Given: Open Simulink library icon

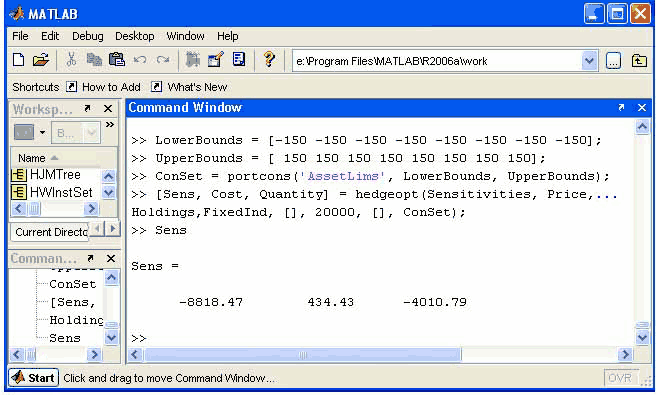Looking at the screenshot, I should [193, 60].
